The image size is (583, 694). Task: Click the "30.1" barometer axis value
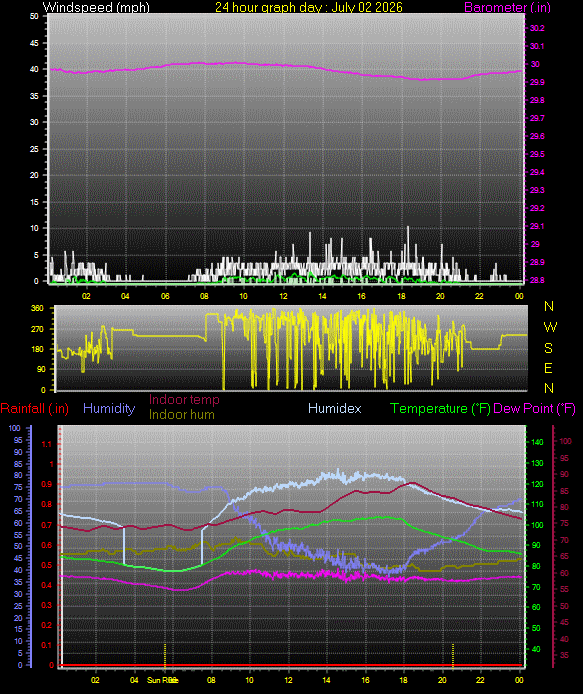pos(537,46)
